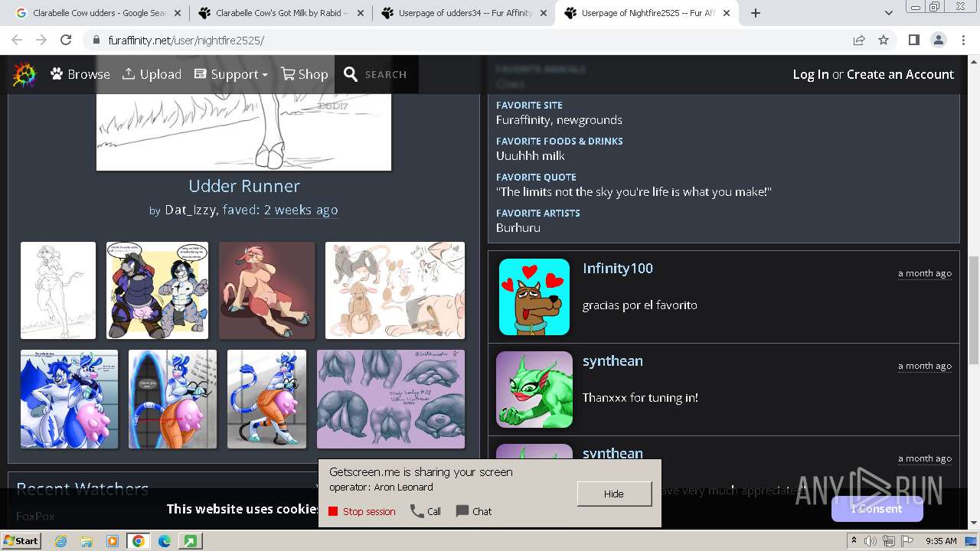Go forward in browser history

tap(42, 40)
